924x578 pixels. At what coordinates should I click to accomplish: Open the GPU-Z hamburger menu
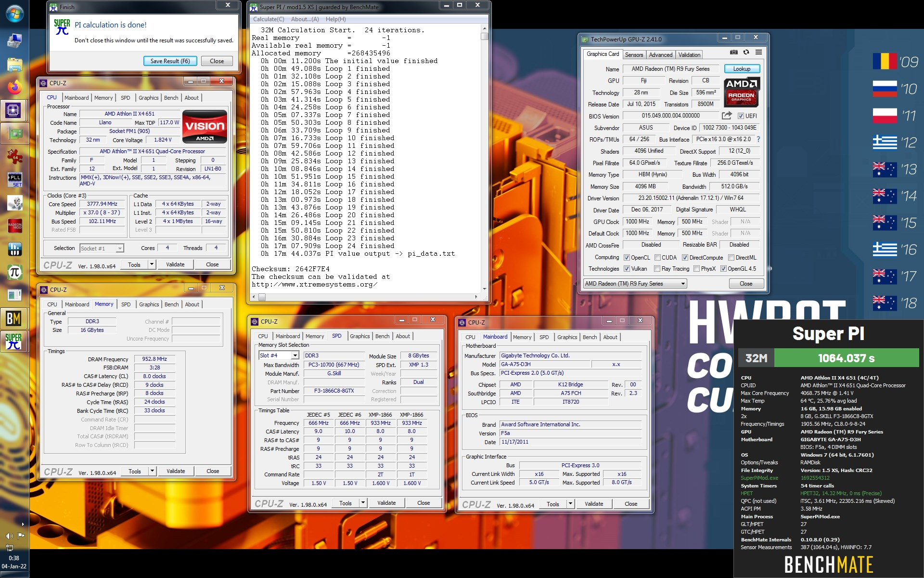(x=758, y=52)
